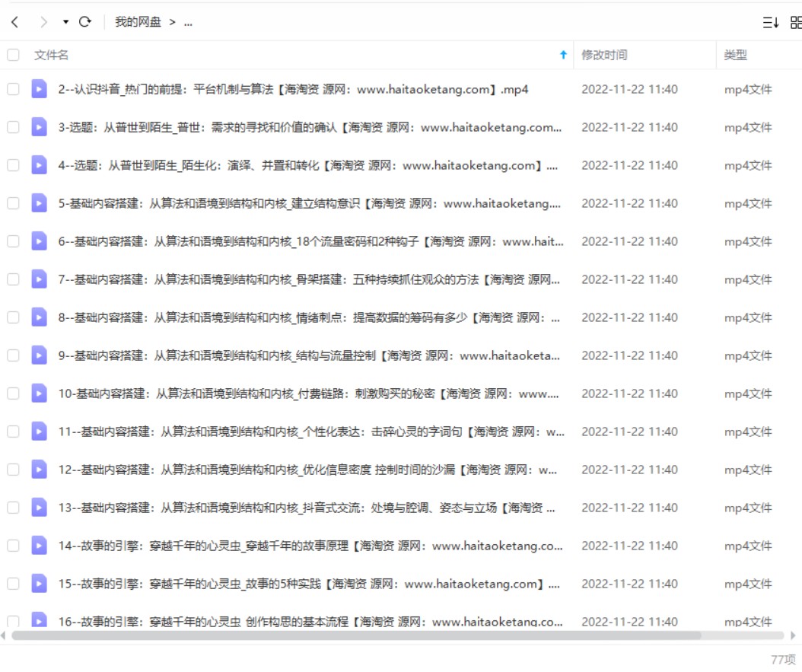
Task: Click video icon of file 5-基础内容搭建
Action: point(39,203)
